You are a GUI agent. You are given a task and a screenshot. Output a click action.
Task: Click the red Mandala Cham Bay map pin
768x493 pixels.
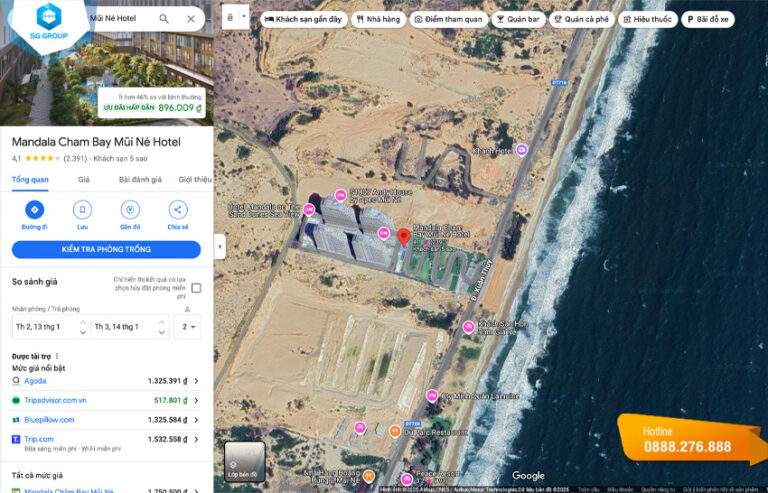pos(403,237)
